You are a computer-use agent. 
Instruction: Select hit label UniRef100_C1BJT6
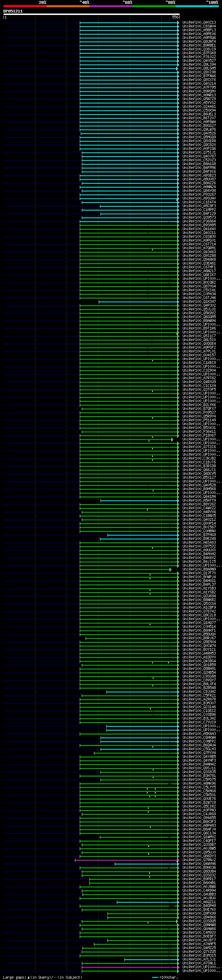click(x=199, y=462)
